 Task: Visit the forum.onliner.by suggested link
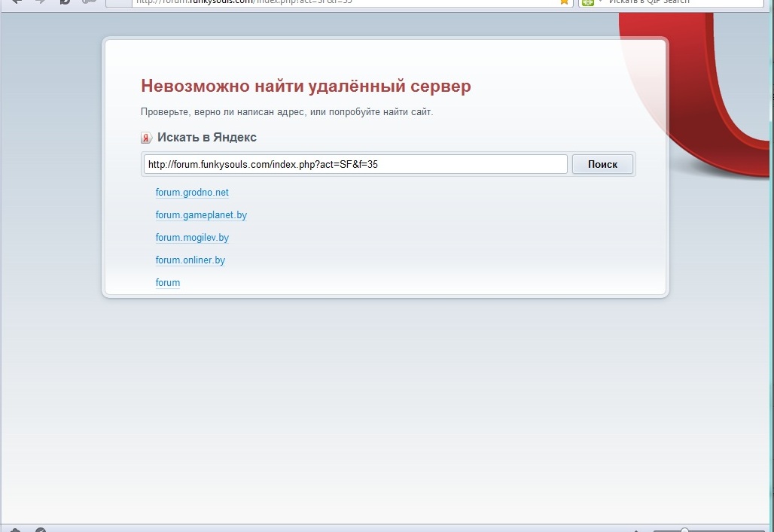coord(190,260)
